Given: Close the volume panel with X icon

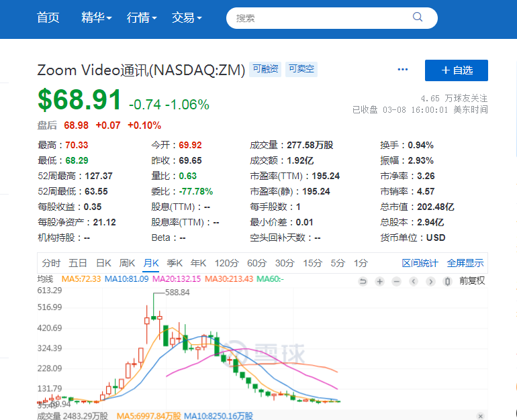Looking at the screenshot, I should tap(480, 416).
